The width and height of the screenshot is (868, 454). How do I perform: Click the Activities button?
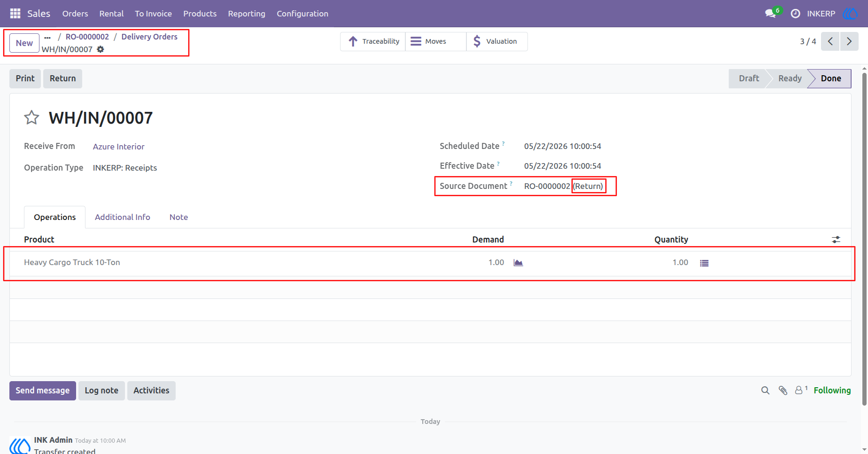[x=151, y=391]
